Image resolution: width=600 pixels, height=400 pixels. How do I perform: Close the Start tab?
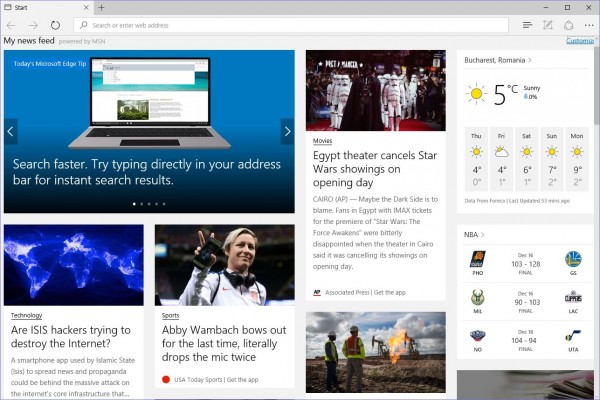(84, 7)
